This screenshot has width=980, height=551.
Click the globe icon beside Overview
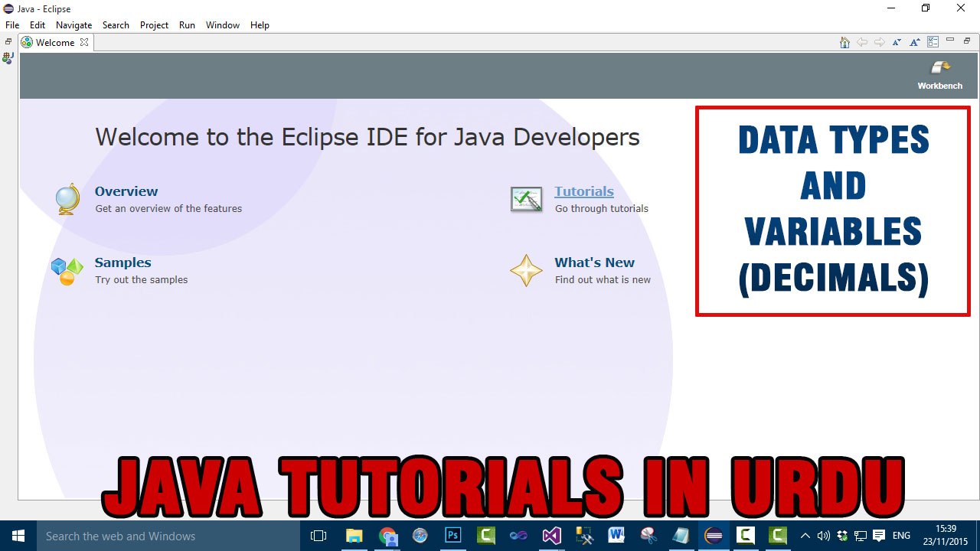(67, 199)
